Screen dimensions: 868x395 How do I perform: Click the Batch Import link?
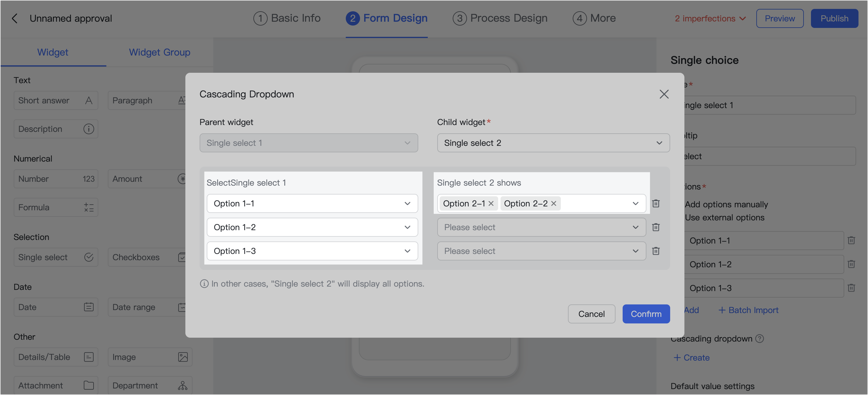(748, 310)
